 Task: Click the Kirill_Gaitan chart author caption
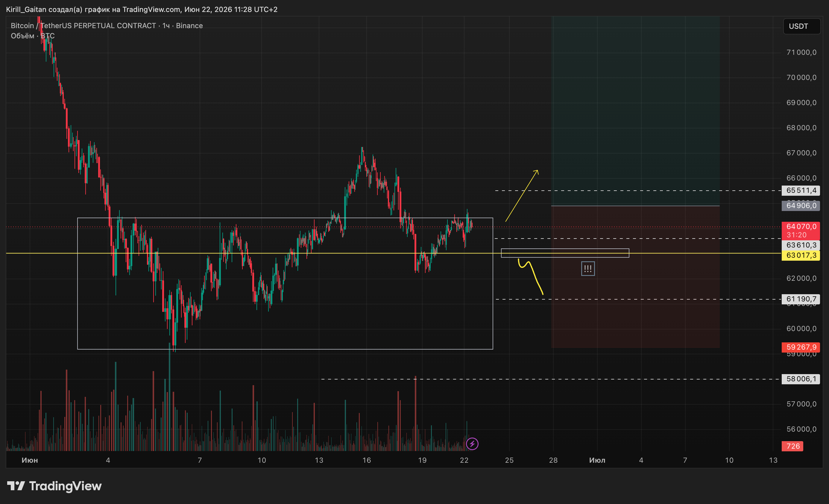[142, 9]
